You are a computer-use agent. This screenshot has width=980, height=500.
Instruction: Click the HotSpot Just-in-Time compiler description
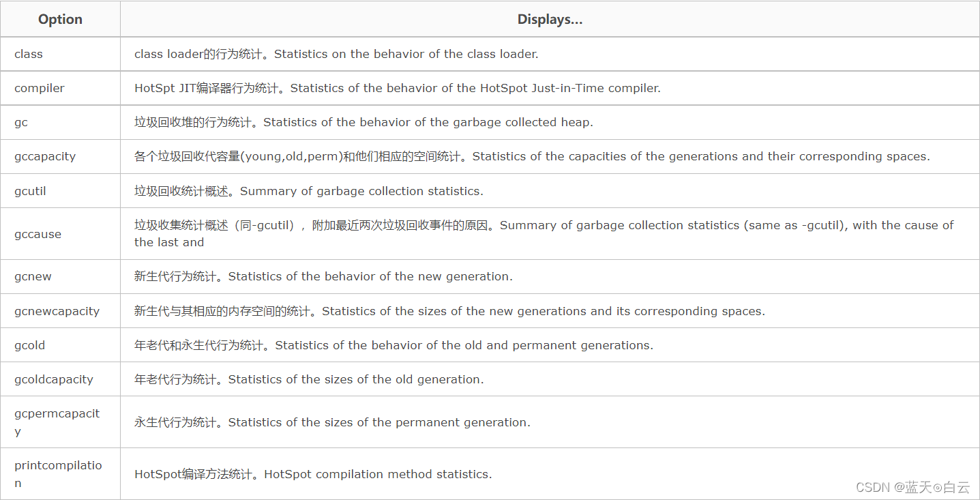[398, 88]
